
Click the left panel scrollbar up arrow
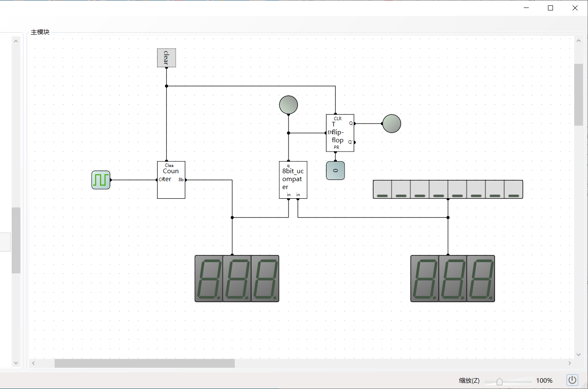(16, 41)
